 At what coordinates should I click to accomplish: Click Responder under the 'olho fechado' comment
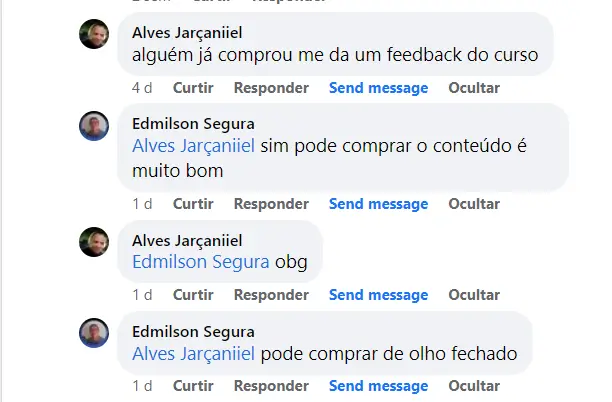271,386
